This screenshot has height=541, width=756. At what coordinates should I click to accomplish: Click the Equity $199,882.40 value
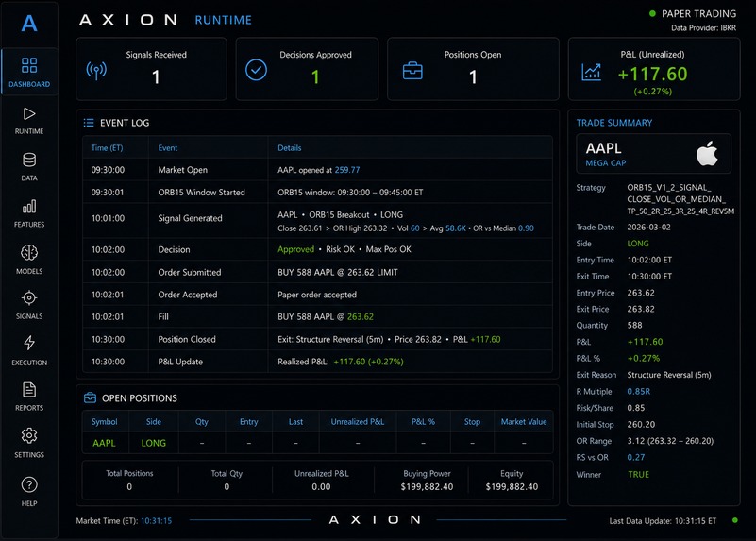(512, 487)
